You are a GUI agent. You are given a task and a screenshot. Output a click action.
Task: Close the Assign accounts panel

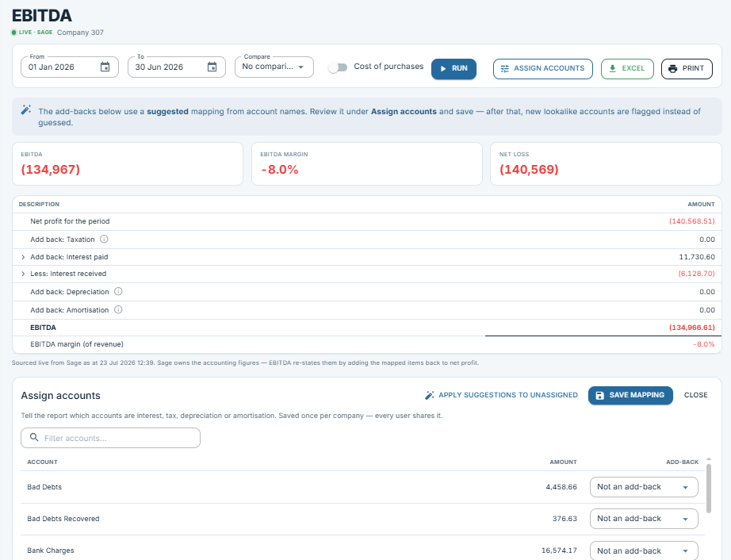(695, 395)
